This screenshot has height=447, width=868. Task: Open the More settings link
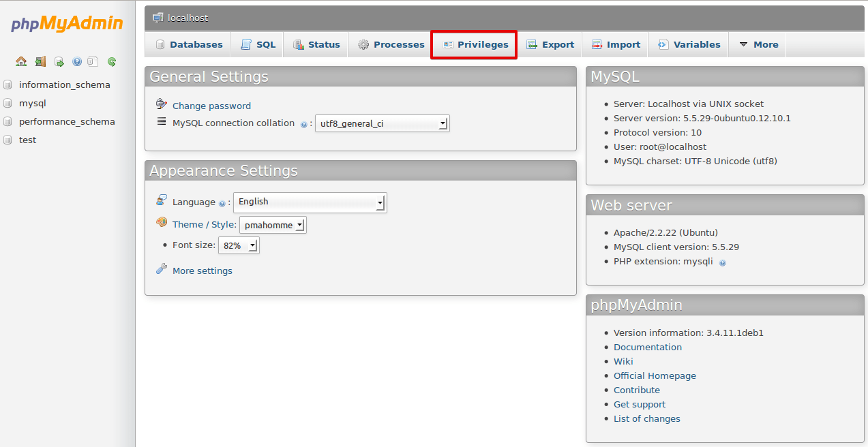pos(203,271)
